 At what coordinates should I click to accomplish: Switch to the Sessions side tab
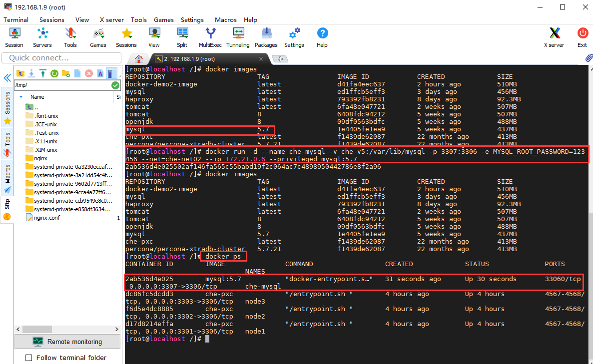(x=7, y=108)
